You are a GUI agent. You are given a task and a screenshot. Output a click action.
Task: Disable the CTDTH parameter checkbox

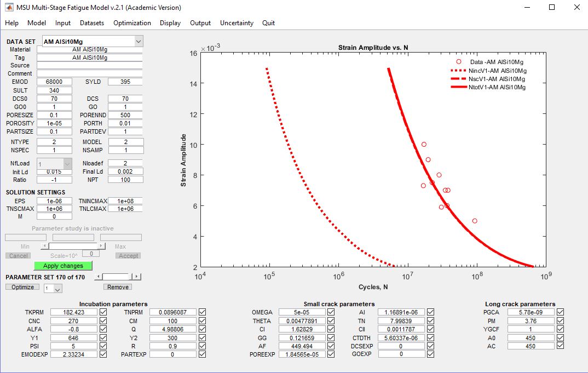coord(430,338)
